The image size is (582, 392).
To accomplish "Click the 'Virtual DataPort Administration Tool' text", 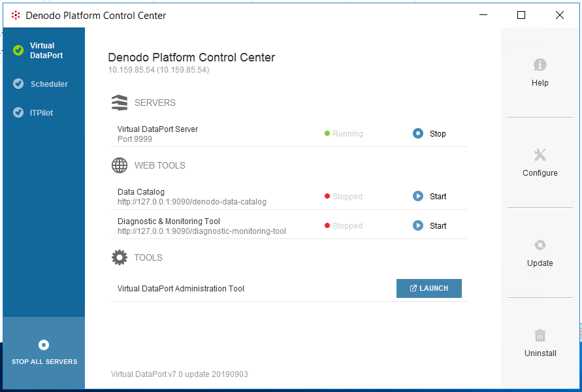I will tap(181, 288).
